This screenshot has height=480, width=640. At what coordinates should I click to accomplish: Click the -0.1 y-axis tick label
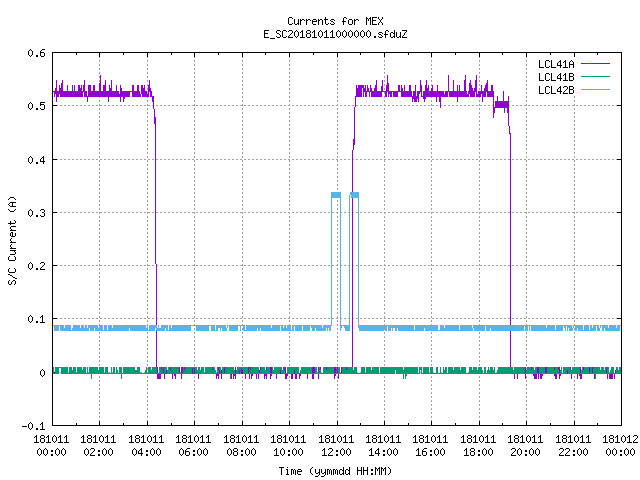(x=33, y=426)
